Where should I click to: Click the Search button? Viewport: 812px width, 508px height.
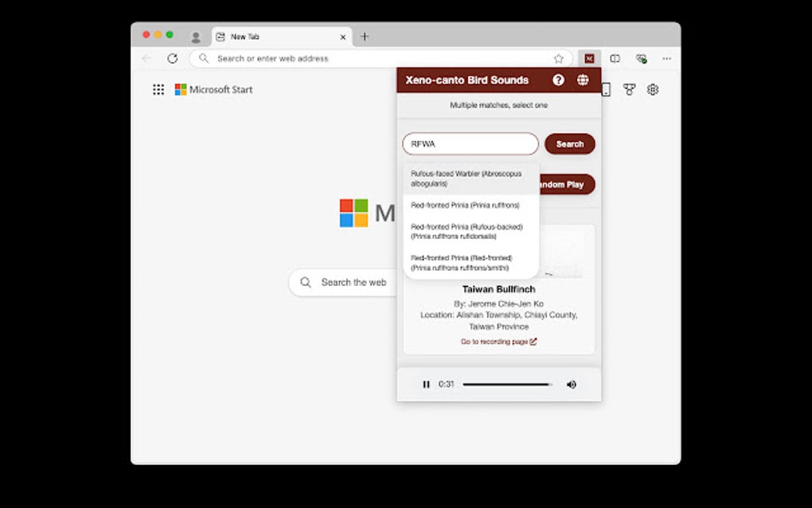[570, 144]
